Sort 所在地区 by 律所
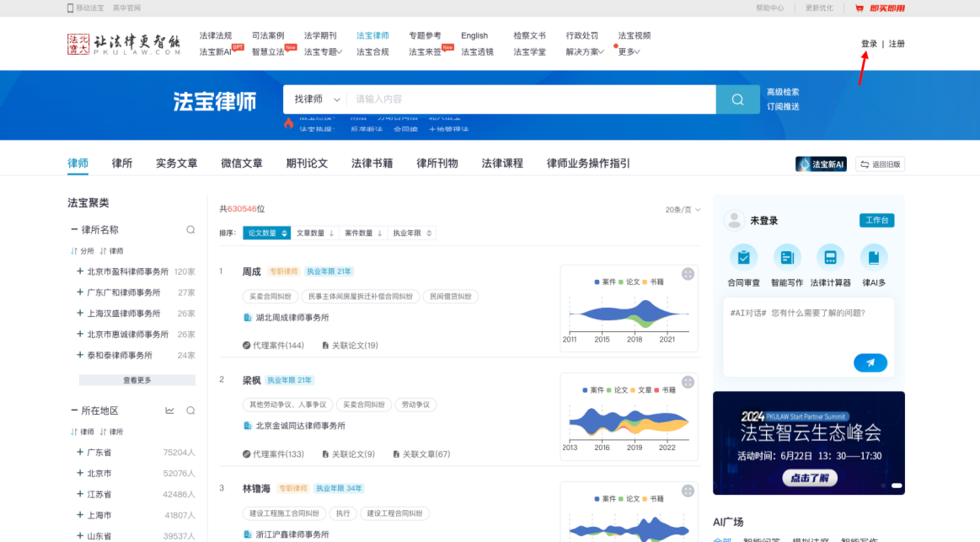The image size is (980, 542). (111, 432)
